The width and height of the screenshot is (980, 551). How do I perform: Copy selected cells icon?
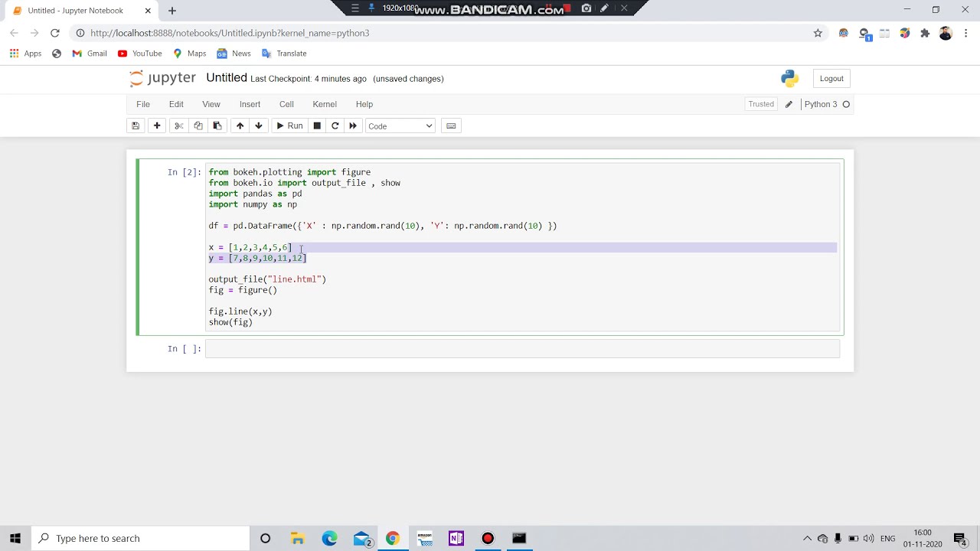point(198,126)
